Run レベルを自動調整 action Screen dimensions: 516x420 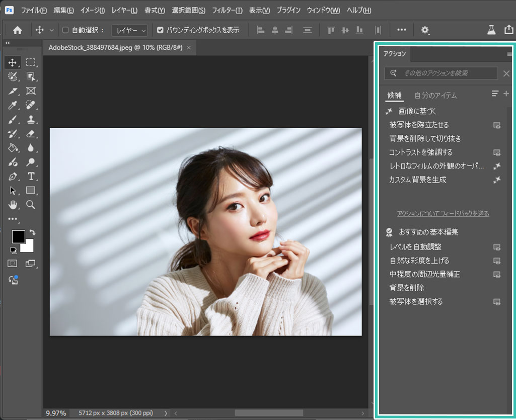tap(445, 246)
